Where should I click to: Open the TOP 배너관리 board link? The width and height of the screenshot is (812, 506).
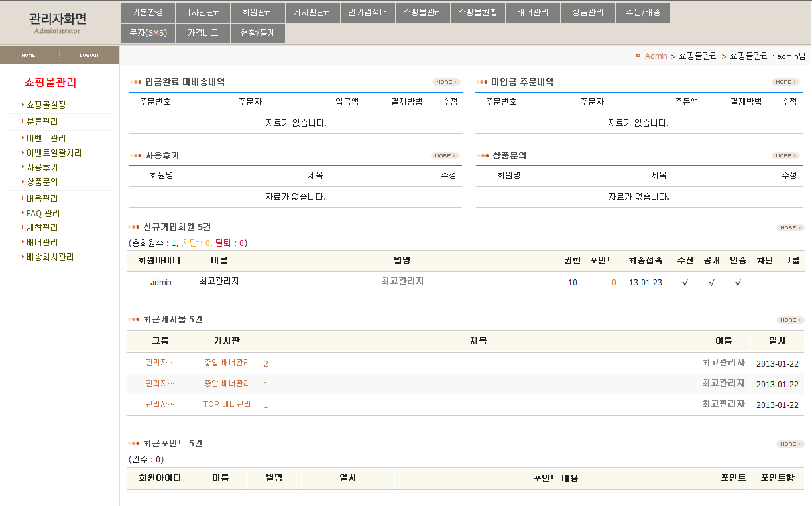[x=227, y=405]
